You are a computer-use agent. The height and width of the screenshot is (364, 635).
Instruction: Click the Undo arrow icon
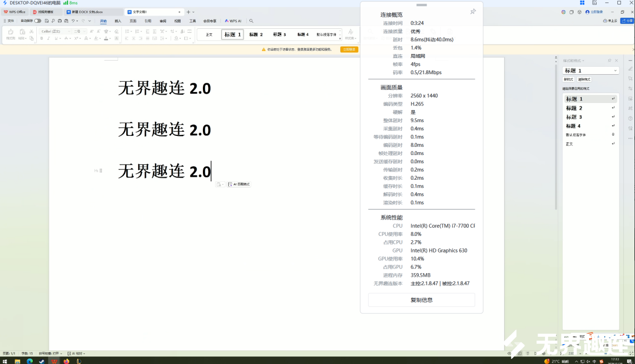[73, 21]
